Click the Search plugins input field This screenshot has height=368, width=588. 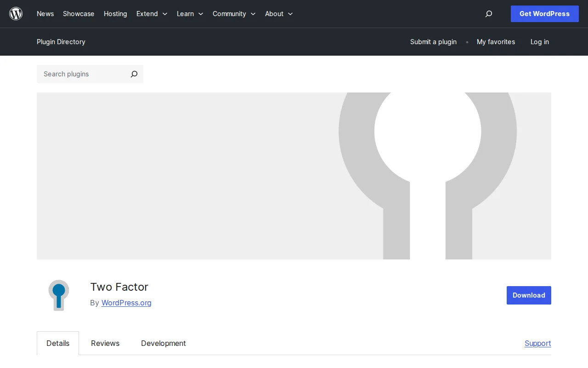click(x=78, y=74)
